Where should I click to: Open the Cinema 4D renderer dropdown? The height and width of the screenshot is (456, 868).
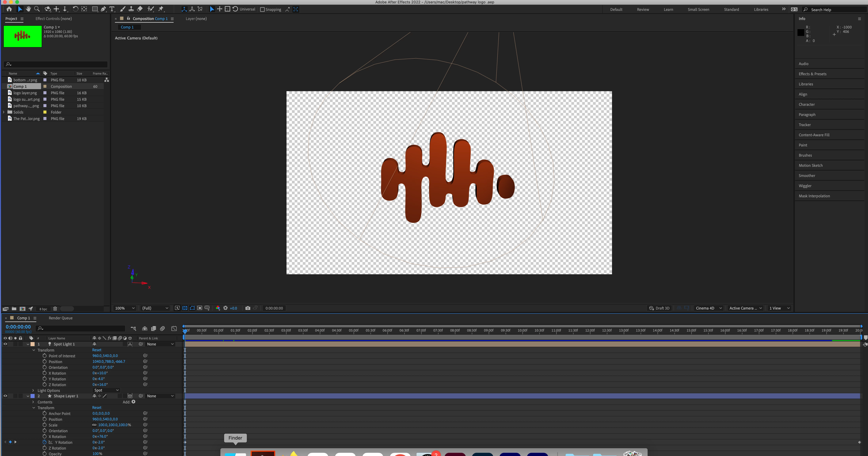point(709,308)
